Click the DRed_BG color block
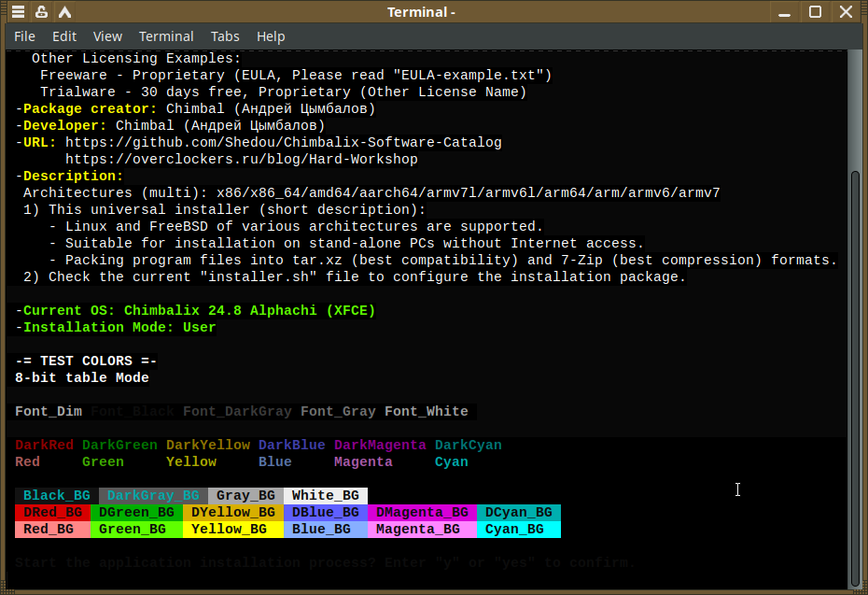 52,513
